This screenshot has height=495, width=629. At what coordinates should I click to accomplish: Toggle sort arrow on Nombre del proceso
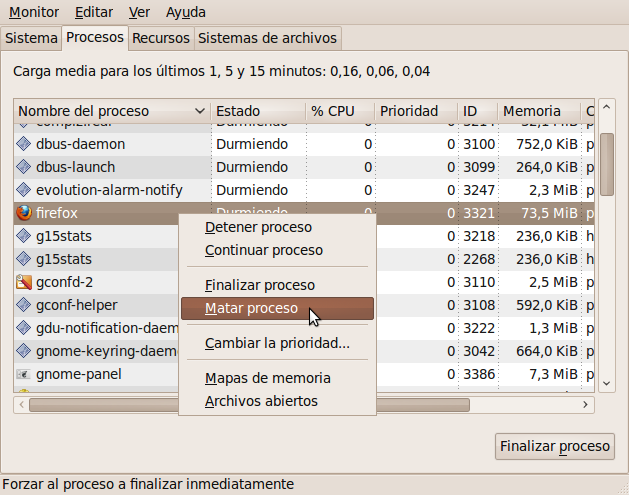(x=200, y=111)
